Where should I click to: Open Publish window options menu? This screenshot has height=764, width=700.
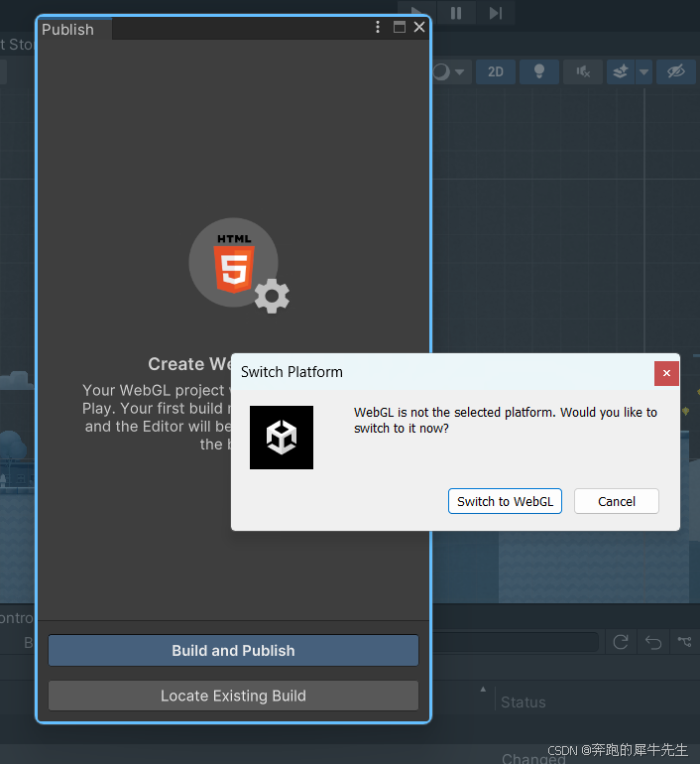coord(378,27)
